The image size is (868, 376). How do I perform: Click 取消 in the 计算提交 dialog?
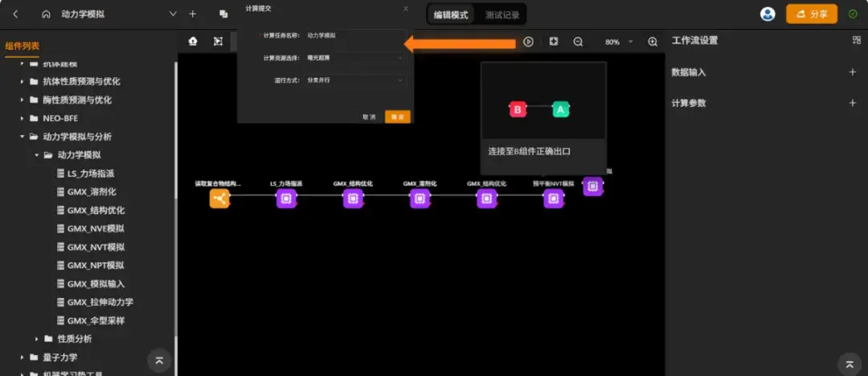coord(369,116)
